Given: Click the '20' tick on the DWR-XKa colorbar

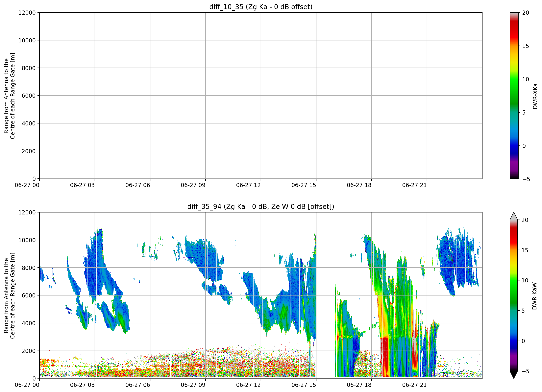Looking at the screenshot, I should click(x=526, y=13).
